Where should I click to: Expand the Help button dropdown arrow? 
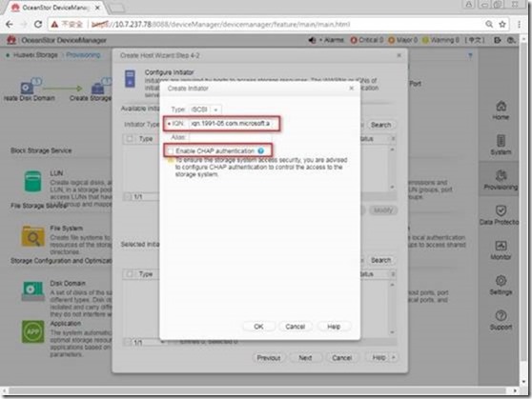click(x=394, y=358)
